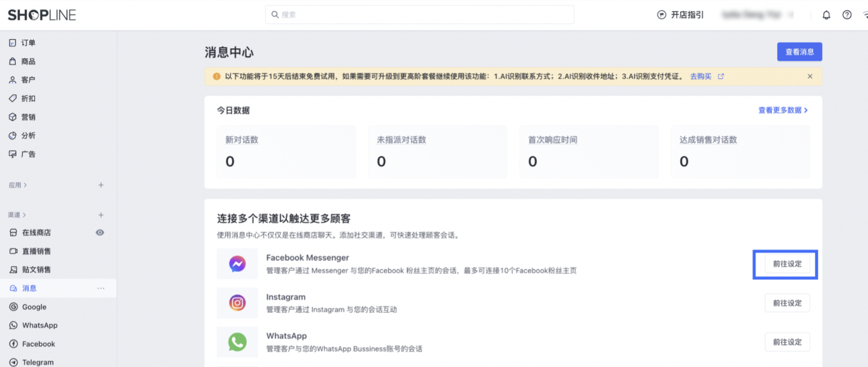Click the search magnifier icon

pyautogui.click(x=275, y=14)
